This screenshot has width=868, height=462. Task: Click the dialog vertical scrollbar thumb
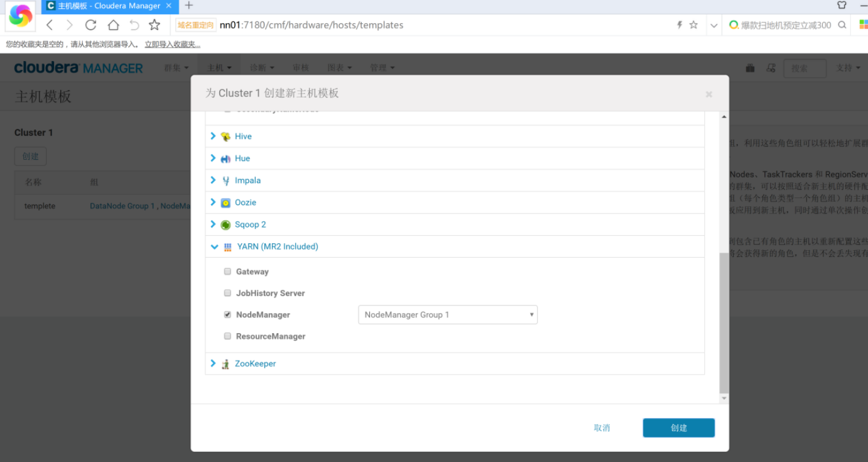pyautogui.click(x=724, y=323)
